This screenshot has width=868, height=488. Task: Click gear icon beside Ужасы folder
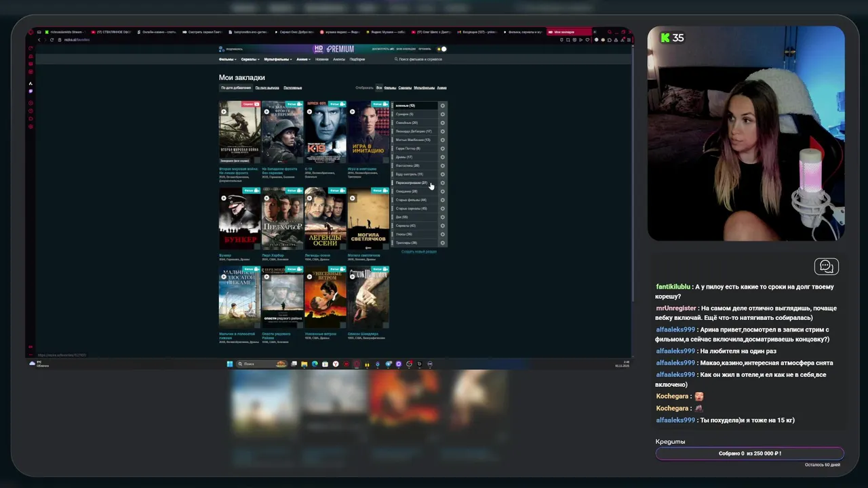(x=442, y=234)
